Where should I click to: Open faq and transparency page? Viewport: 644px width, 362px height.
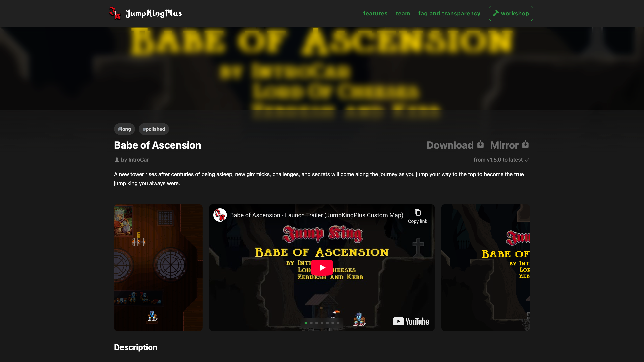click(449, 13)
